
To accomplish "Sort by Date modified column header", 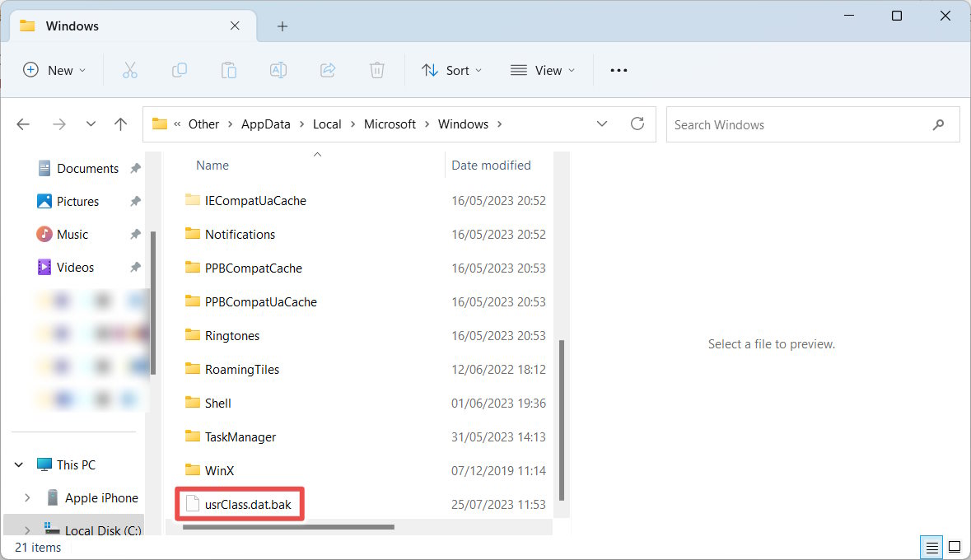I will tap(491, 166).
